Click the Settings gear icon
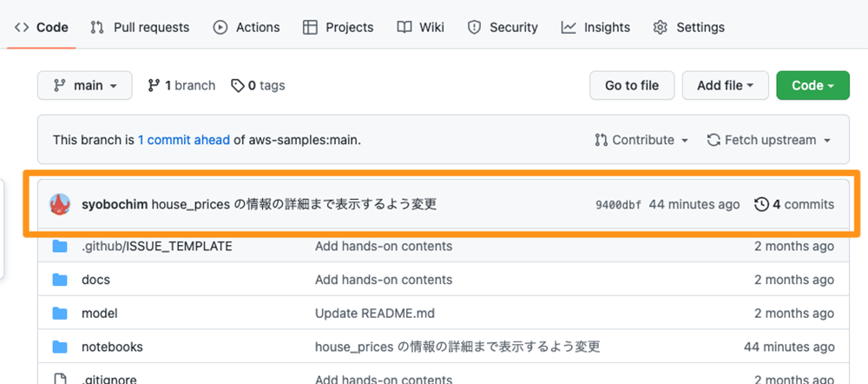Image resolution: width=868 pixels, height=384 pixels. point(660,27)
